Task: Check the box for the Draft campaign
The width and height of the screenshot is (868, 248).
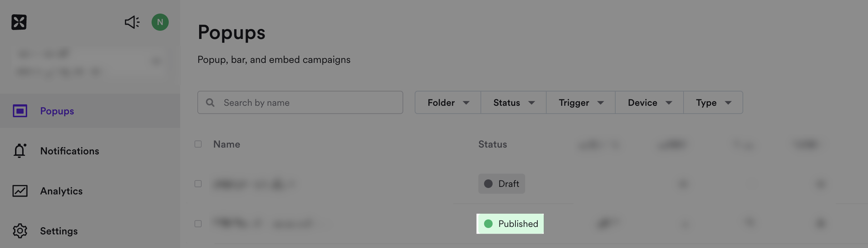Action: point(198,184)
